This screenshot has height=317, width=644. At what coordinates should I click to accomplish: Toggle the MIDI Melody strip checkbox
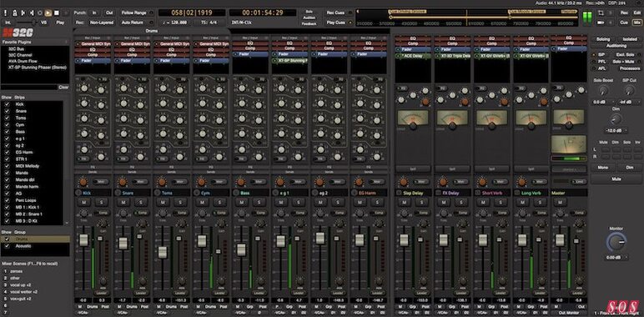pos(7,166)
